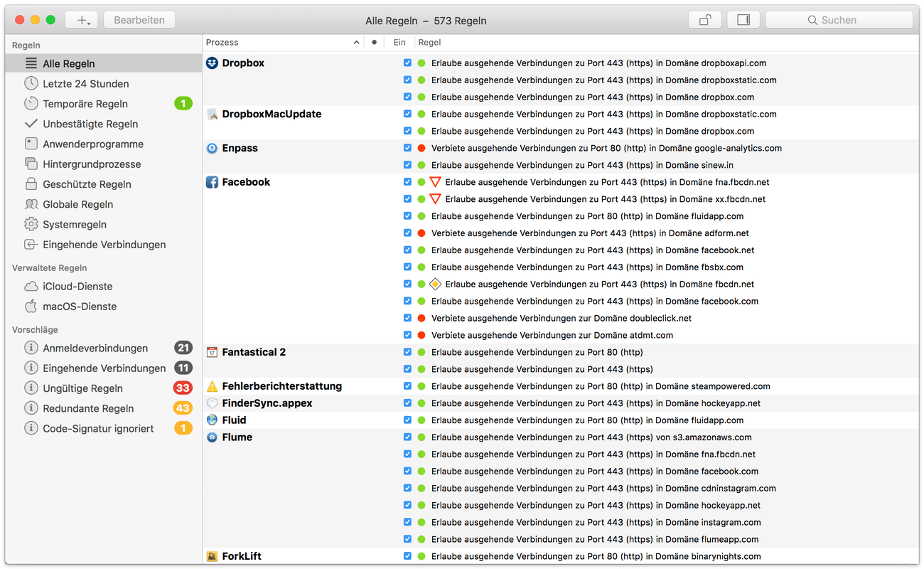Screen dimensions: 924x569
Task: Toggle checkbox for atdmt.com rule
Action: (x=407, y=335)
